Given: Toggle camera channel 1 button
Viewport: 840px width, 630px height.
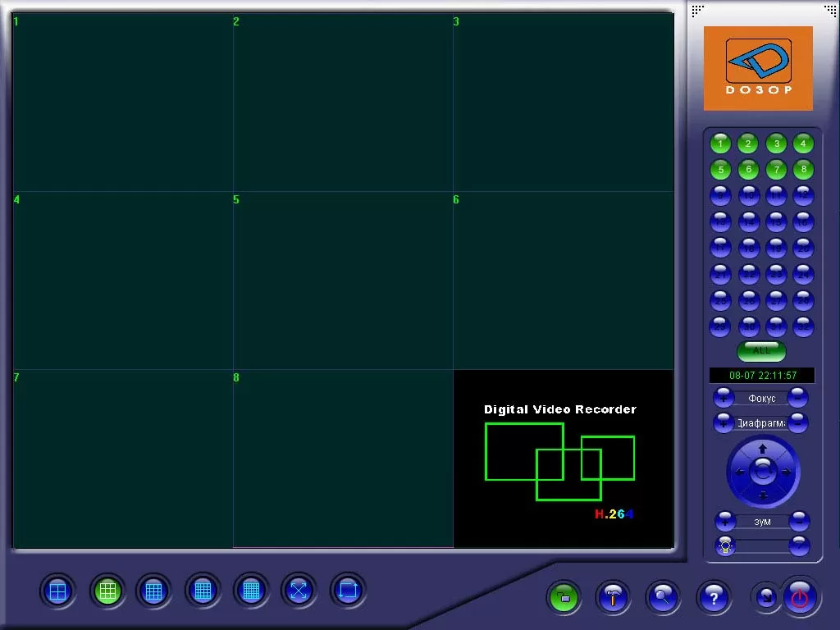Looking at the screenshot, I should (x=720, y=144).
